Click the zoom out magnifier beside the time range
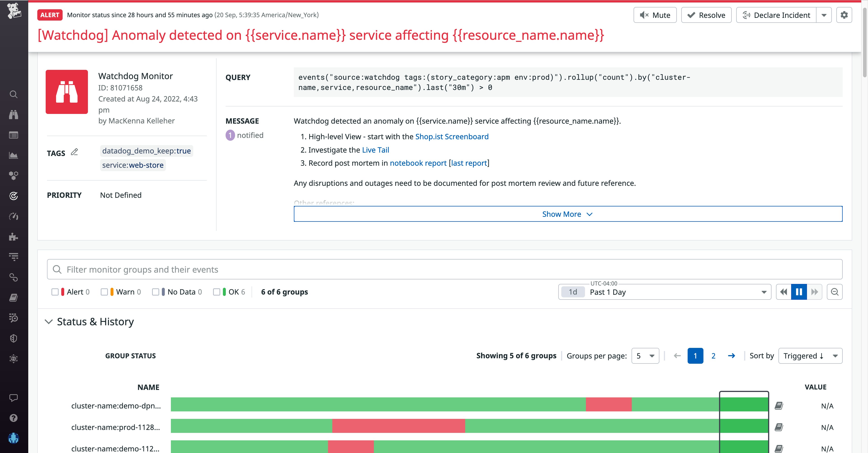The width and height of the screenshot is (868, 453). pyautogui.click(x=835, y=292)
